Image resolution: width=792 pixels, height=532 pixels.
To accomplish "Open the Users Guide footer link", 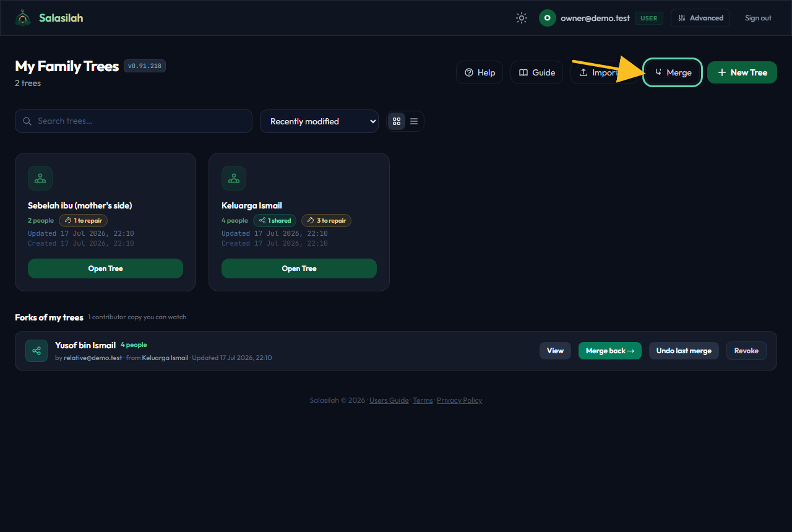I will (x=389, y=400).
